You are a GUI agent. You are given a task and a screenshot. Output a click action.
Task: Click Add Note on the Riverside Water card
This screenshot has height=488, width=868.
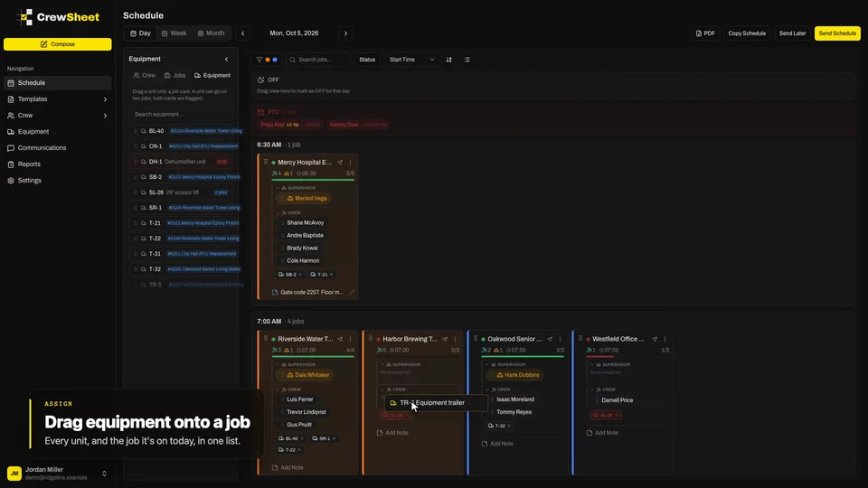point(288,467)
